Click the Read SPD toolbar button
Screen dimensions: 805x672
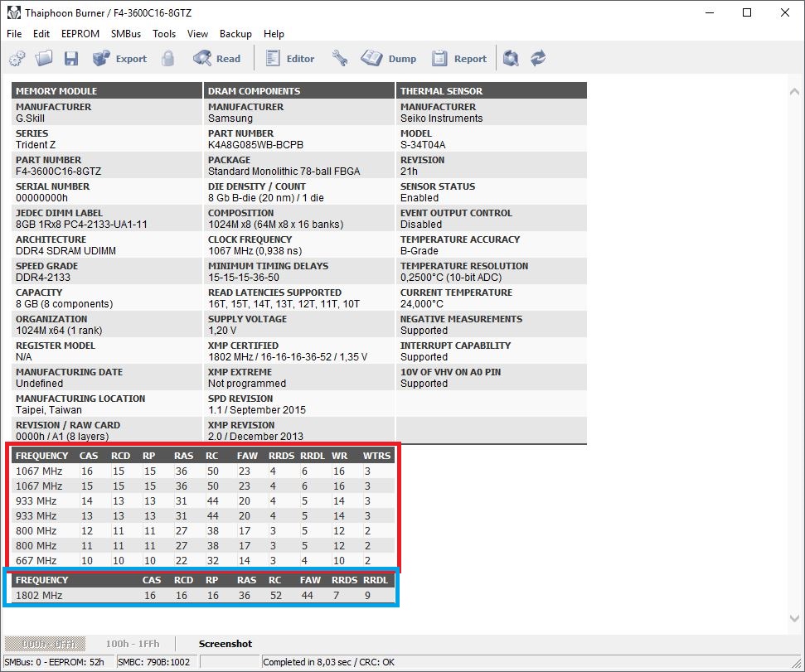point(216,59)
